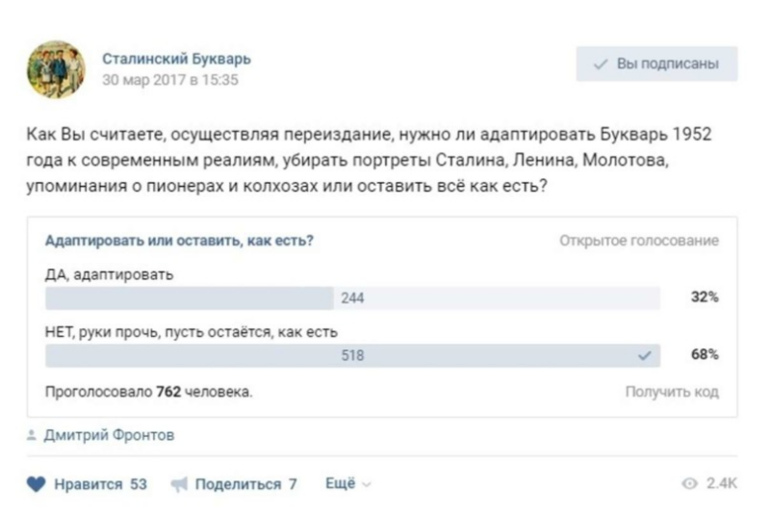Click the poll title Адаптировать или оставить
770x516 pixels.
(180, 240)
